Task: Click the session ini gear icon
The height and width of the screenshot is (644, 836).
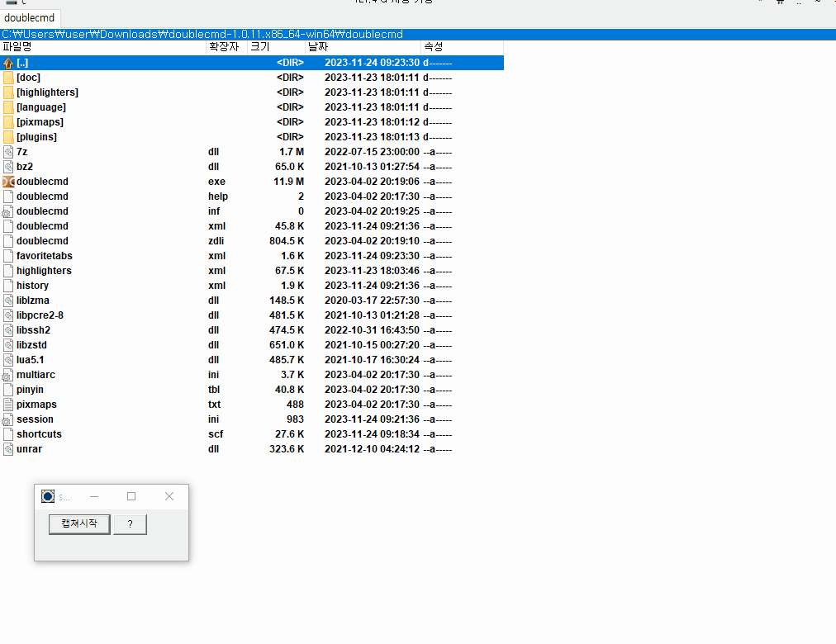Action: (7, 420)
